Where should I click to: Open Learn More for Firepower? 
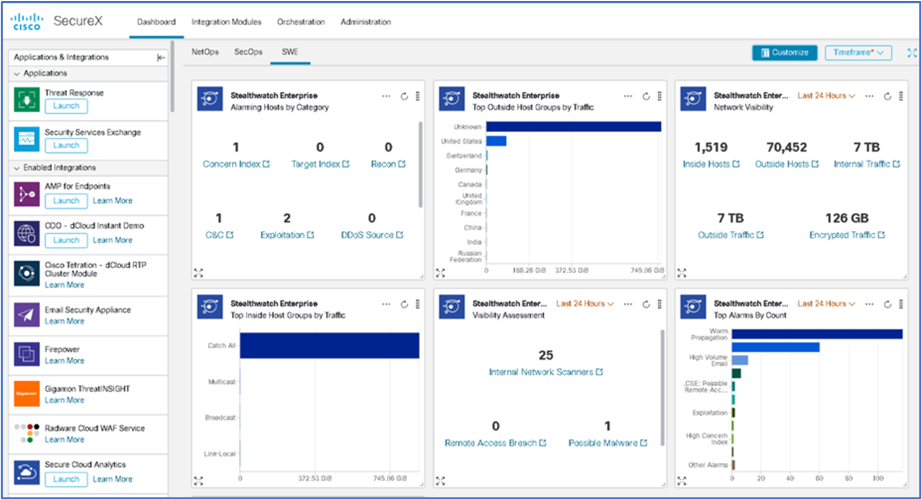(65, 361)
